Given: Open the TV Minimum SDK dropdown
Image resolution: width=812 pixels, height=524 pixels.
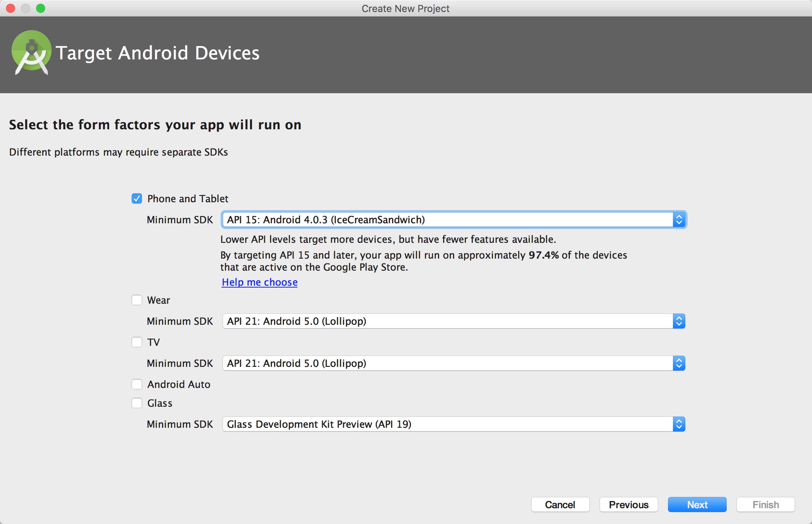Looking at the screenshot, I should 454,363.
